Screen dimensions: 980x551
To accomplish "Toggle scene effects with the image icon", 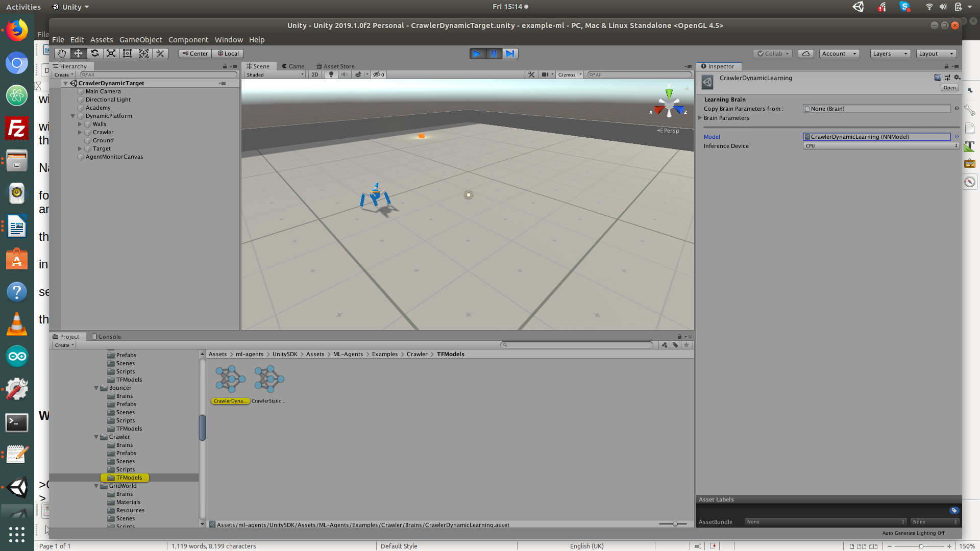I will [x=358, y=74].
